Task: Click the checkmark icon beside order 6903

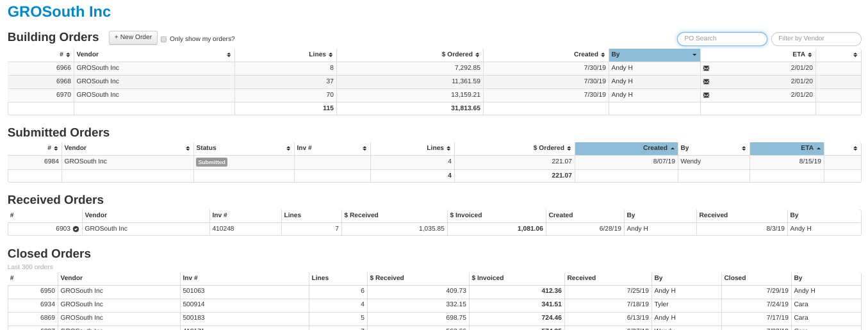Action: click(x=76, y=229)
